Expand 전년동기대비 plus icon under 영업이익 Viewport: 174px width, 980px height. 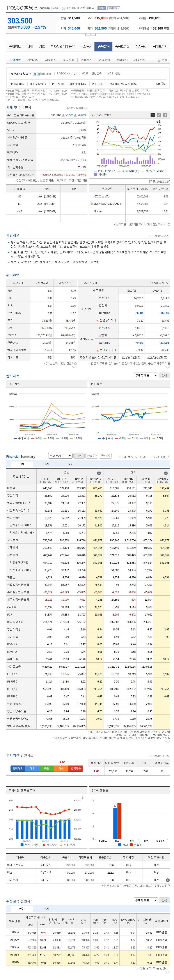click(98, 320)
